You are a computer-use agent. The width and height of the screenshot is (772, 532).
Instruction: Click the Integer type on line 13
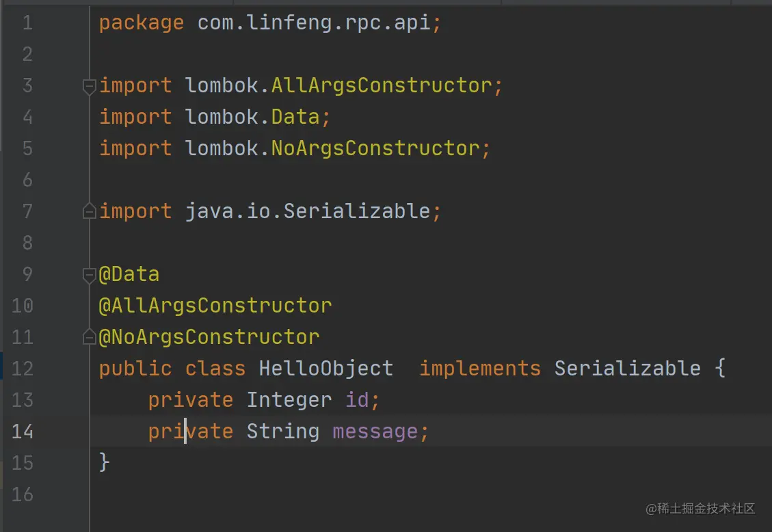tap(289, 400)
